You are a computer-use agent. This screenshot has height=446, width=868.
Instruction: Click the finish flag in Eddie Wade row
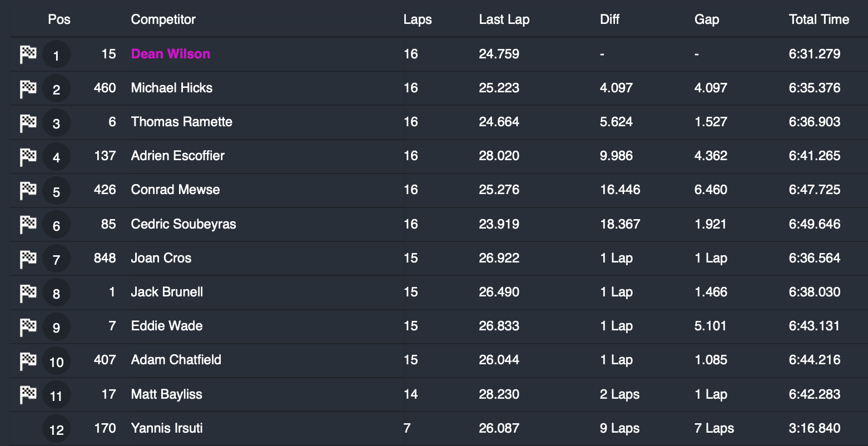point(28,327)
